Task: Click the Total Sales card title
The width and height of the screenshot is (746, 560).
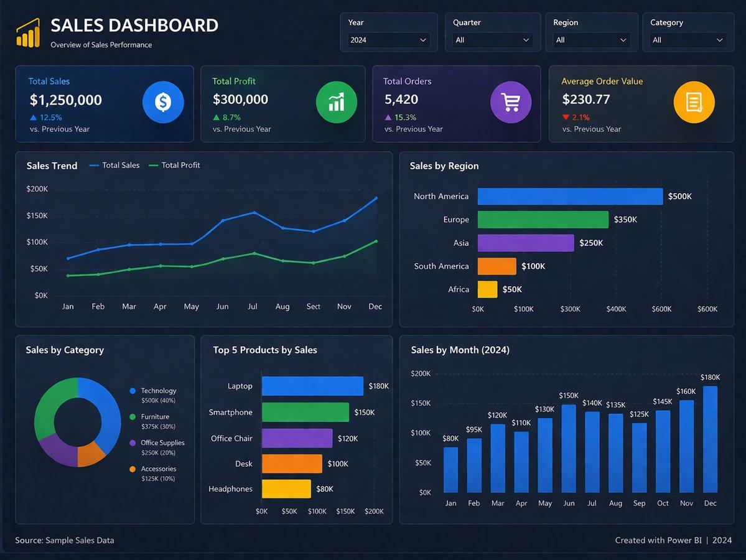Action: pos(49,82)
